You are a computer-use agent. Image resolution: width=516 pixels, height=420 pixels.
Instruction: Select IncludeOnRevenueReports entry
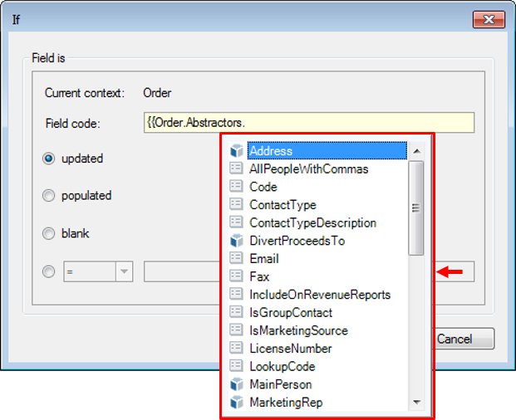320,295
